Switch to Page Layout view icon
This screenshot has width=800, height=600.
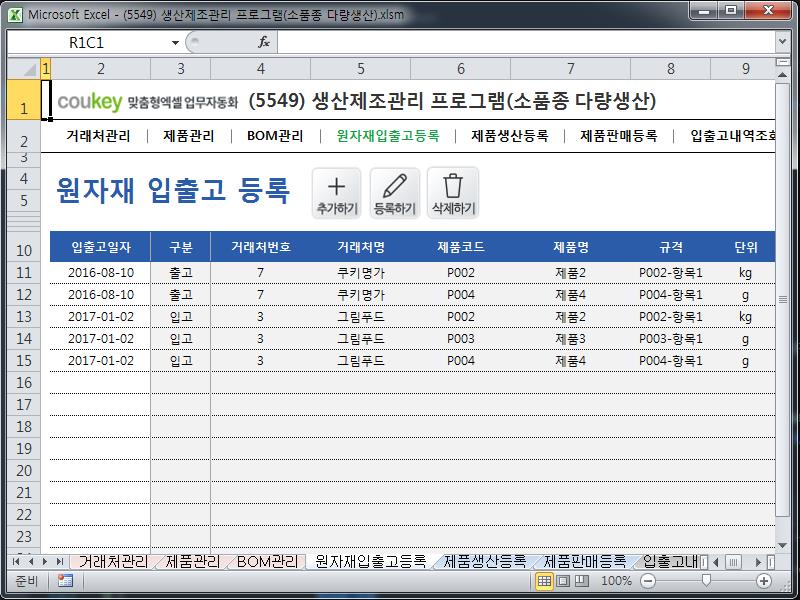563,581
